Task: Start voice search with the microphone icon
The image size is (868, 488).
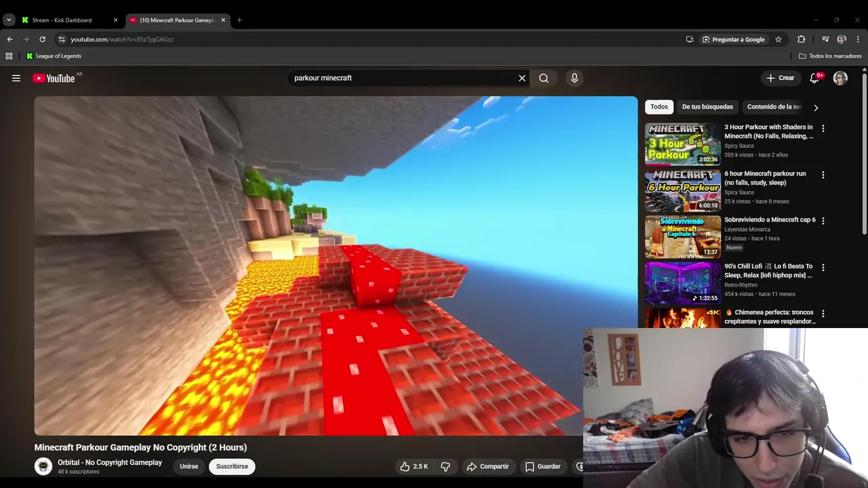Action: [x=574, y=78]
